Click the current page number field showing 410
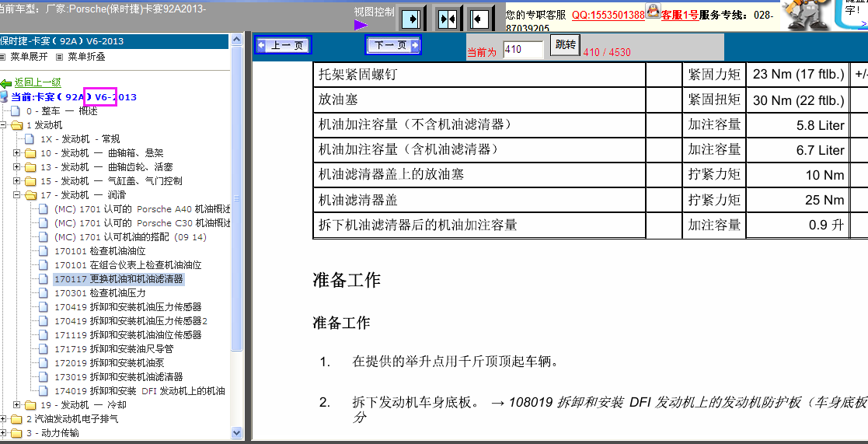Image resolution: width=868 pixels, height=444 pixels. click(524, 49)
